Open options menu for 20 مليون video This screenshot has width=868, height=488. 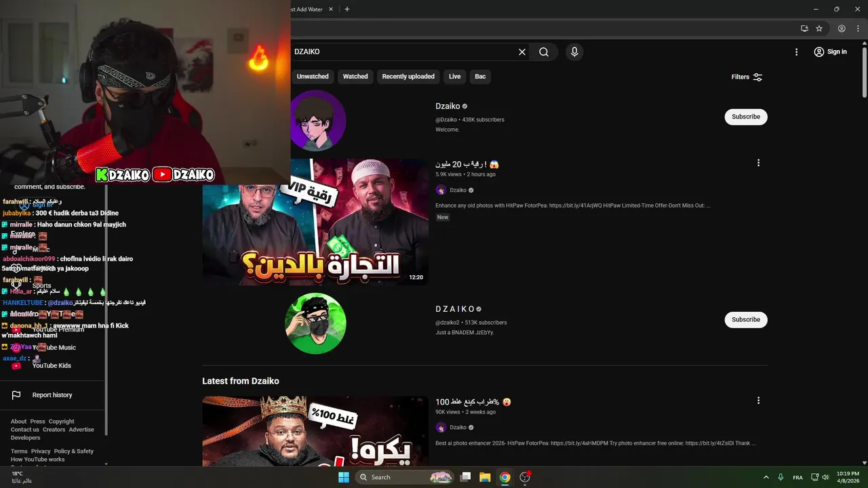pos(758,163)
